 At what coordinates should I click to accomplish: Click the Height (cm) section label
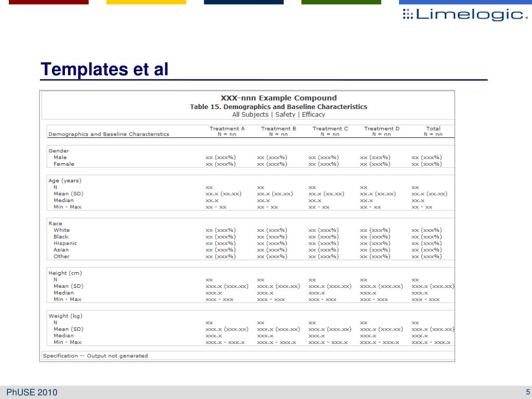65,273
